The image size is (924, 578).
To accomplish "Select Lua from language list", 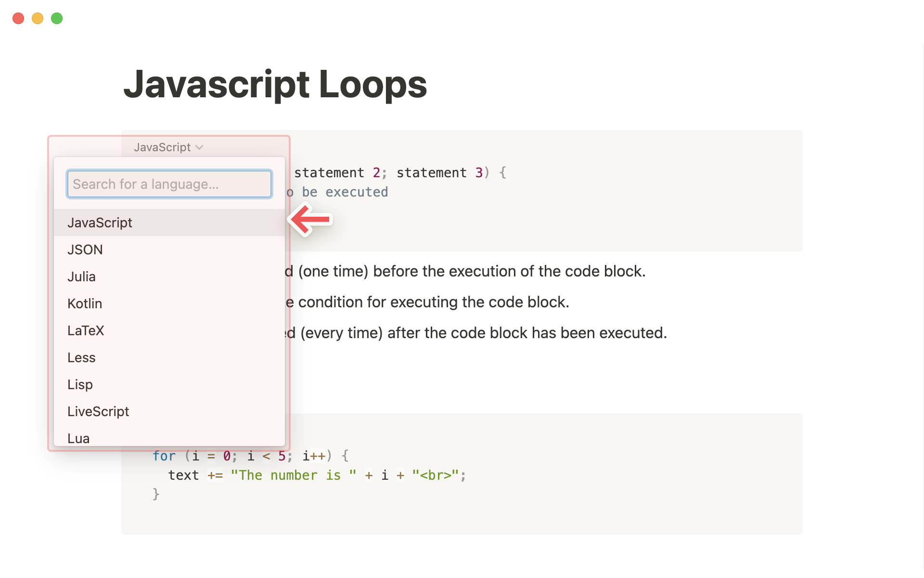I will pos(78,437).
